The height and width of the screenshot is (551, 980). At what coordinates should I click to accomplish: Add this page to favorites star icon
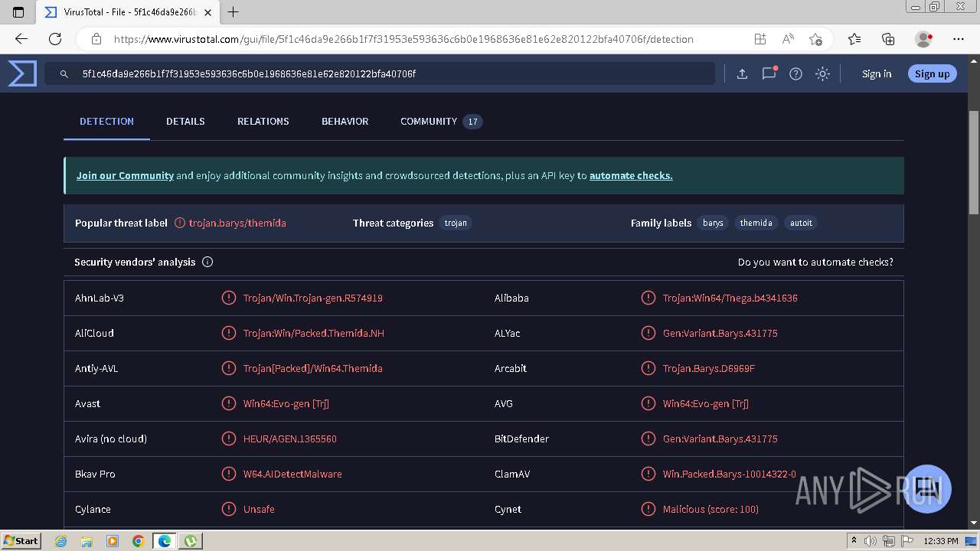coord(815,39)
